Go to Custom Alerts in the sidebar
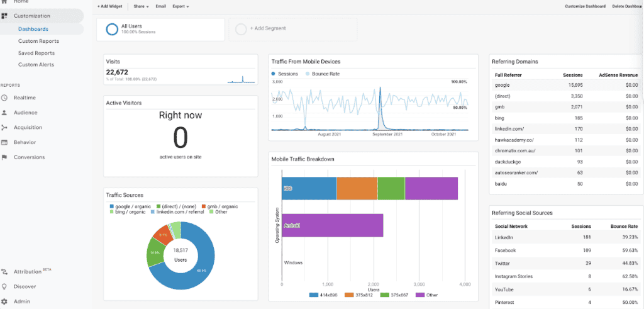This screenshot has height=309, width=644. pos(36,65)
